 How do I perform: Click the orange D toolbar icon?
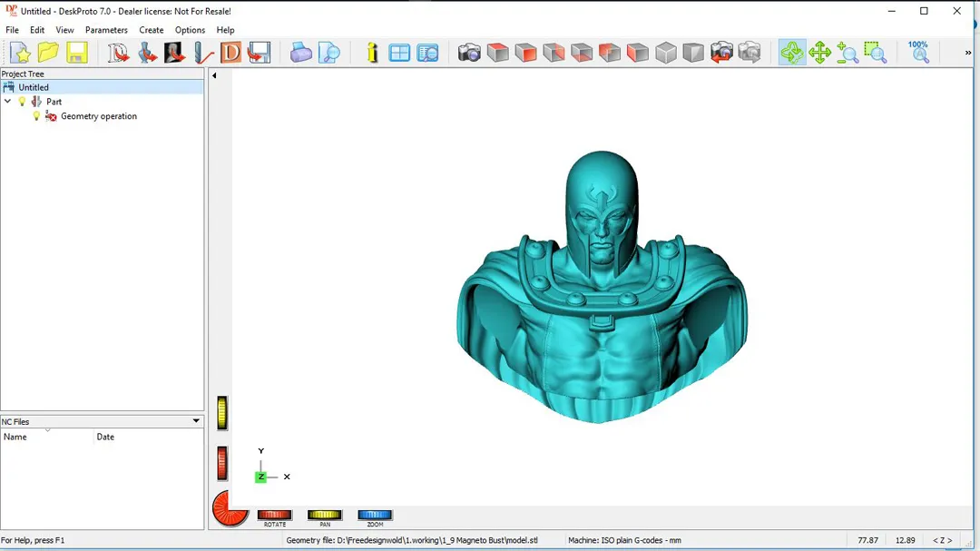click(x=230, y=53)
